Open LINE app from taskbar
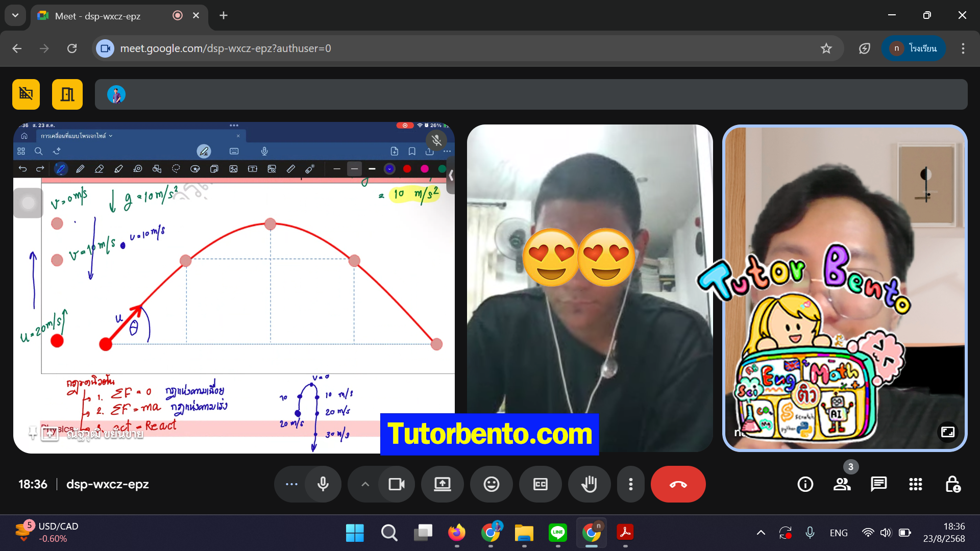This screenshot has width=980, height=551. pos(557,533)
